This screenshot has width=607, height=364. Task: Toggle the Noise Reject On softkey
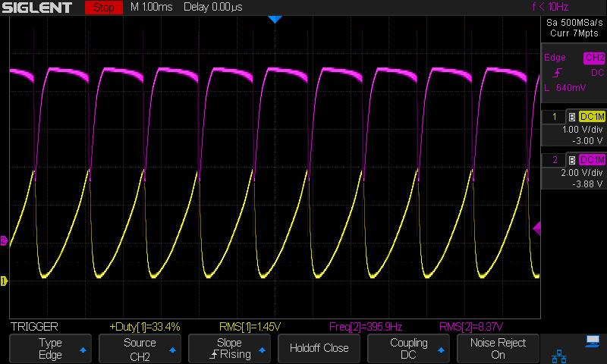(x=498, y=349)
